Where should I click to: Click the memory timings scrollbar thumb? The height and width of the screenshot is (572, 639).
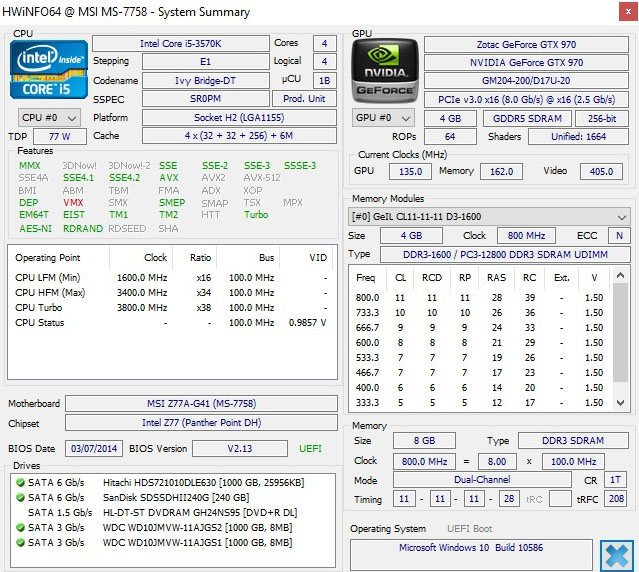point(621,332)
